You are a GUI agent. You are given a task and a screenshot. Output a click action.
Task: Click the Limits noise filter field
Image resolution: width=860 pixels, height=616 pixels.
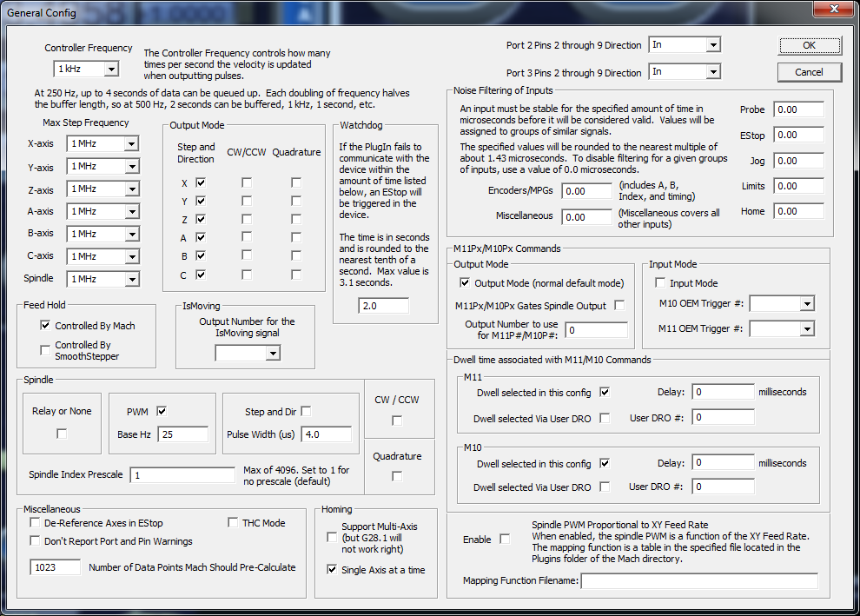pos(798,186)
